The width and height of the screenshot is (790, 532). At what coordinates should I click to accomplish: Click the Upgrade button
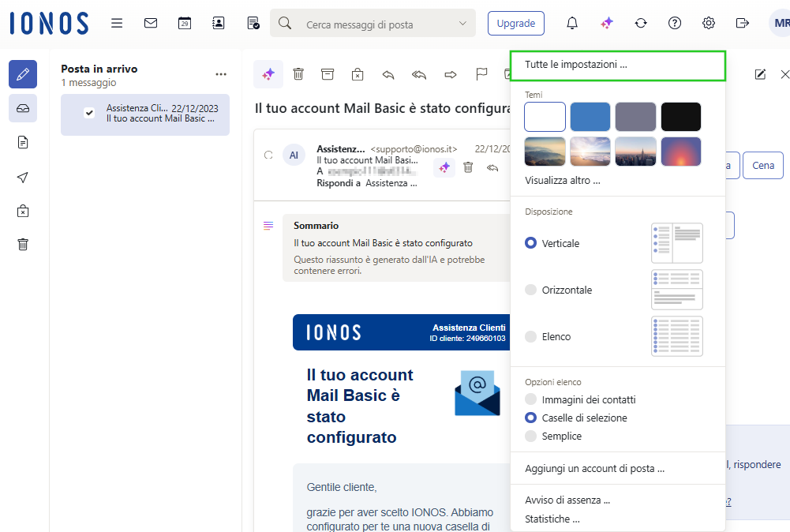516,23
